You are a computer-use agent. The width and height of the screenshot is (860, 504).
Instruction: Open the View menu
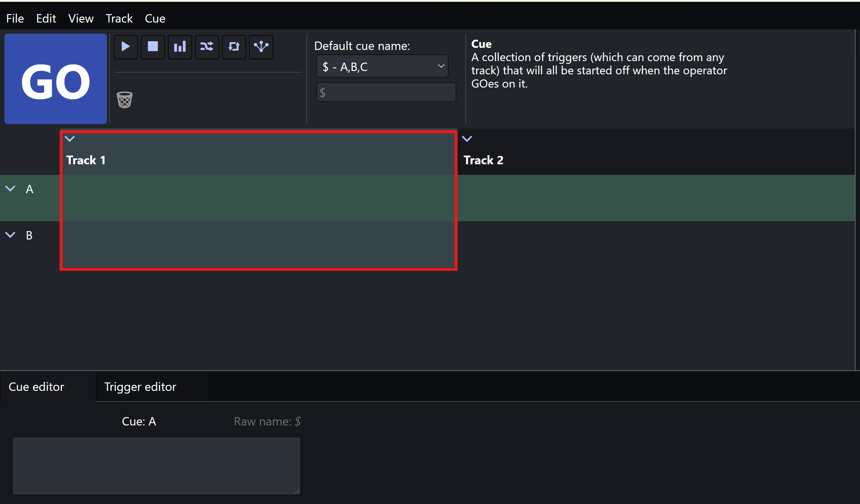81,18
